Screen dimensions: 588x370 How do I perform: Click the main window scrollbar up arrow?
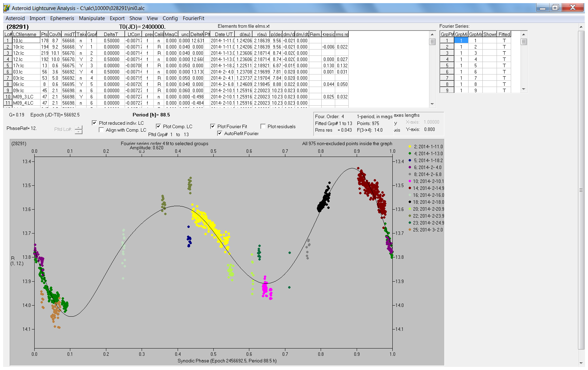point(581,27)
